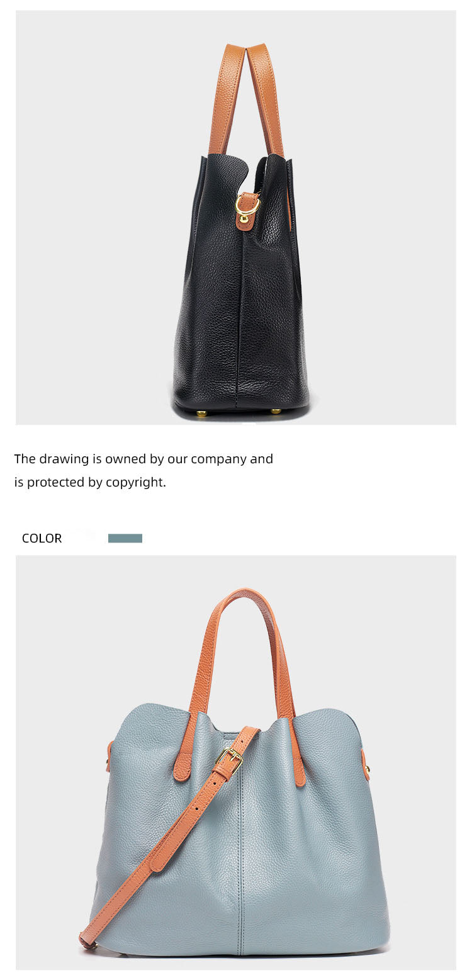Open the blue bag front-view photo
This screenshot has width=472, height=980.
tap(236, 762)
